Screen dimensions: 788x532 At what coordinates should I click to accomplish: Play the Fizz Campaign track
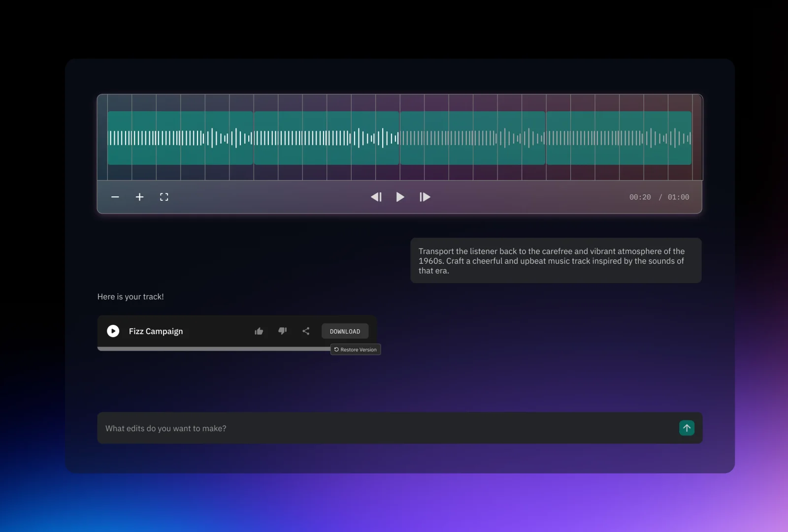click(x=113, y=331)
